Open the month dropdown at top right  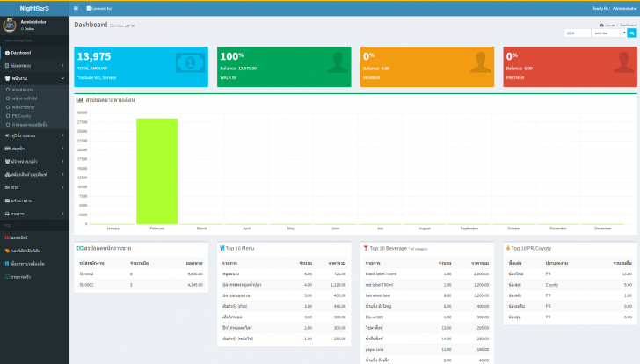pos(609,33)
